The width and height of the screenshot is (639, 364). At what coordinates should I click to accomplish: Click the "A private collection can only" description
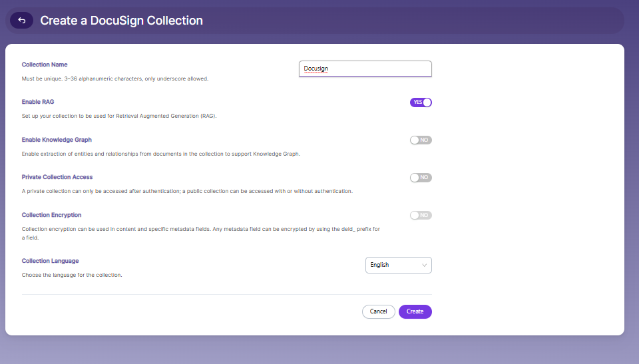[187, 191]
